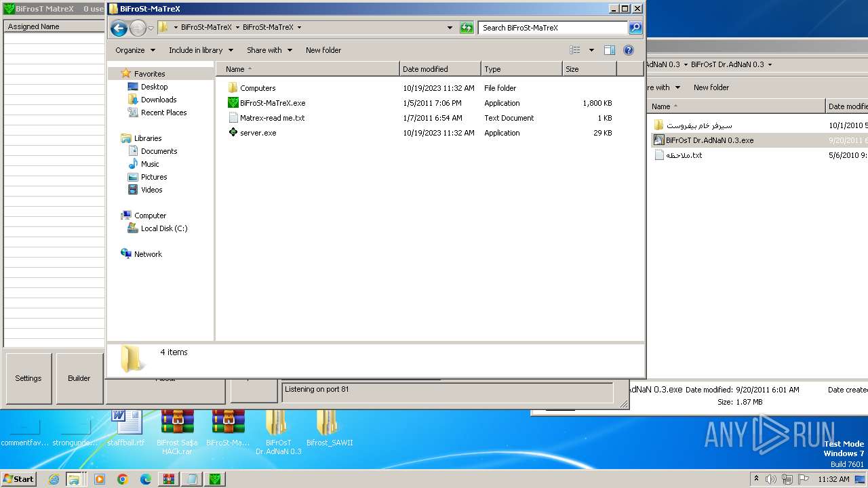Image resolution: width=868 pixels, height=488 pixels.
Task: Sort by Date modified column
Action: (440, 69)
